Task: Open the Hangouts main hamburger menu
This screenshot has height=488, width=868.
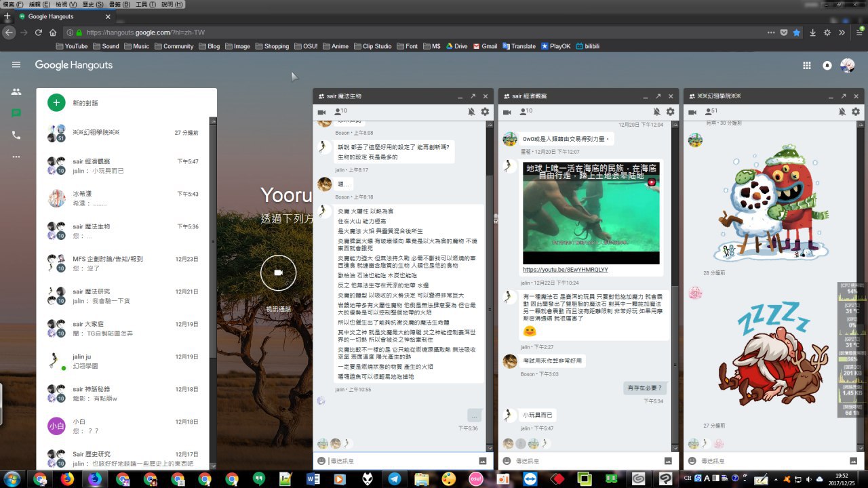Action: 16,64
